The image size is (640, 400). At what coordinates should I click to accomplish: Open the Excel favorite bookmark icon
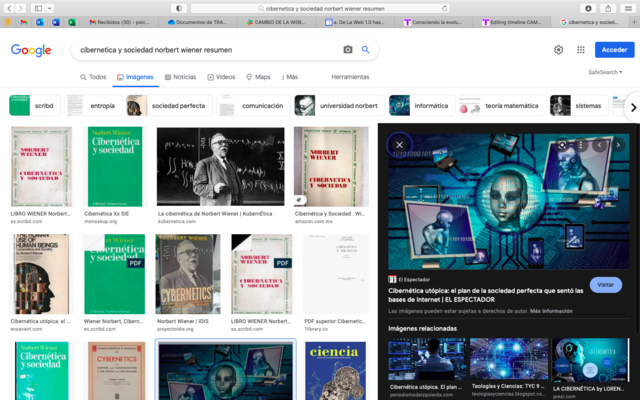click(72, 22)
